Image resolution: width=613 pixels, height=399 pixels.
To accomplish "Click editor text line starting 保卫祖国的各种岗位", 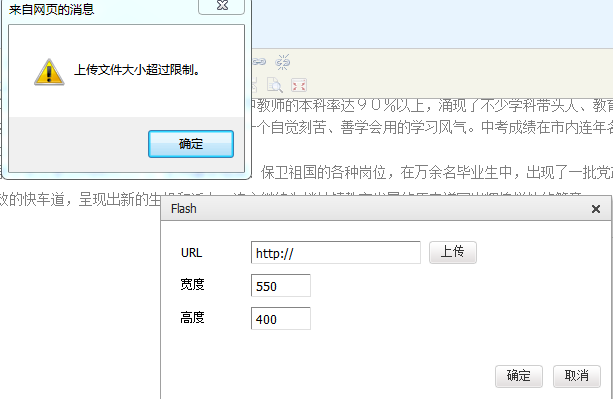I will 436,172.
